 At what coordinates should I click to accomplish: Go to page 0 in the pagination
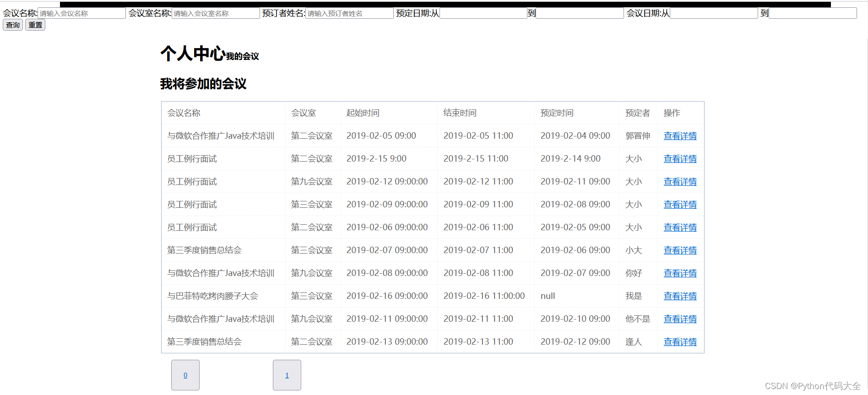(185, 375)
